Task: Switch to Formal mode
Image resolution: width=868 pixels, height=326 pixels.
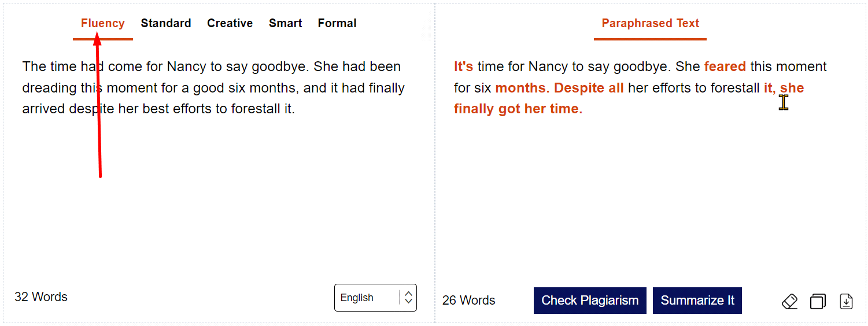Action: click(x=337, y=24)
